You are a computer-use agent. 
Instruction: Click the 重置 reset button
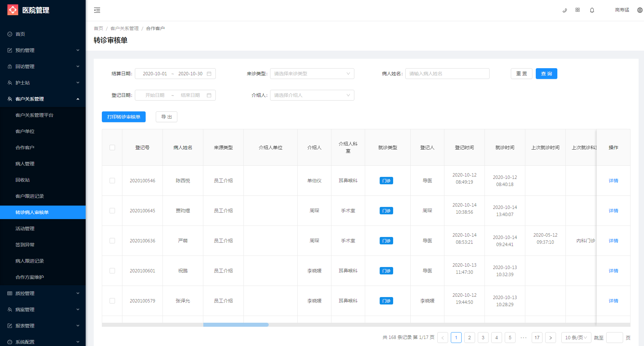[522, 74]
